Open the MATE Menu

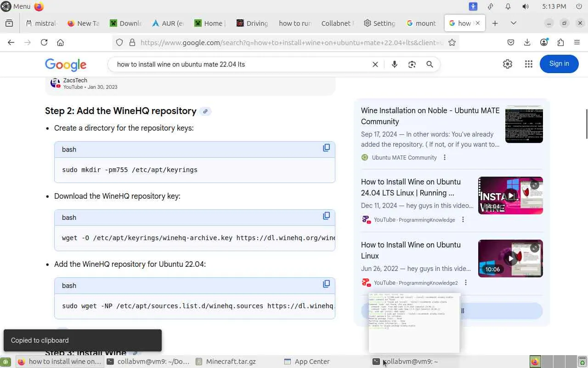tap(16, 6)
